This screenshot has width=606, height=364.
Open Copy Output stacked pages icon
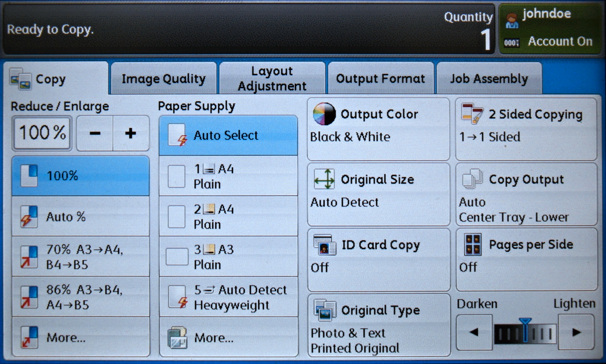(472, 179)
